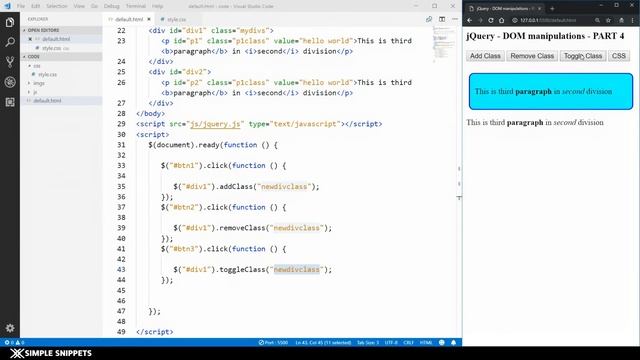
Task: Go back in the browser window
Action: [x=469, y=20]
